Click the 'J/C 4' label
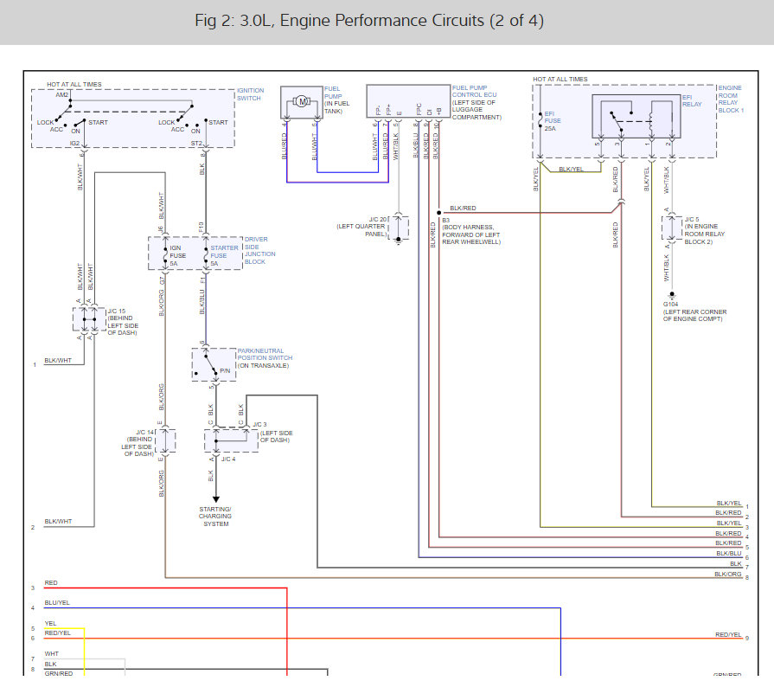This screenshot has width=774, height=700. tap(228, 459)
